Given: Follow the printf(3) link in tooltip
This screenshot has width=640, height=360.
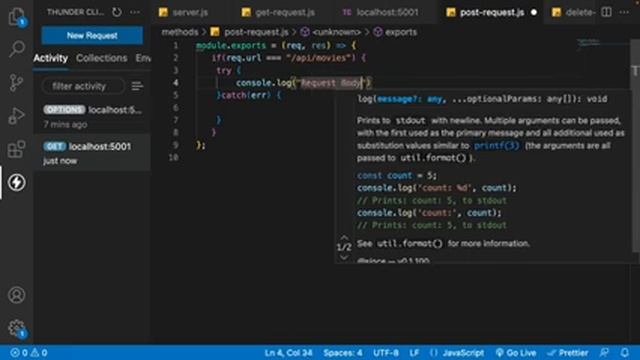Looking at the screenshot, I should click(x=496, y=146).
